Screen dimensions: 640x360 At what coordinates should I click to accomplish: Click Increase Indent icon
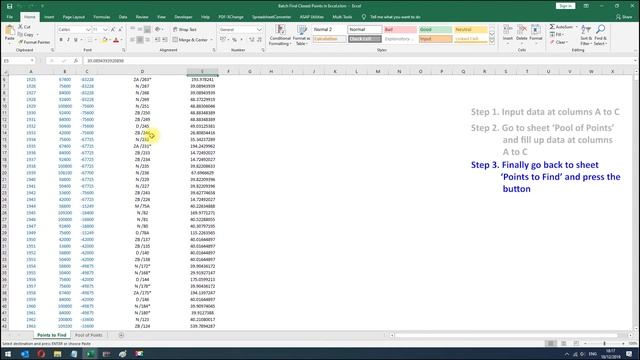tap(165, 40)
